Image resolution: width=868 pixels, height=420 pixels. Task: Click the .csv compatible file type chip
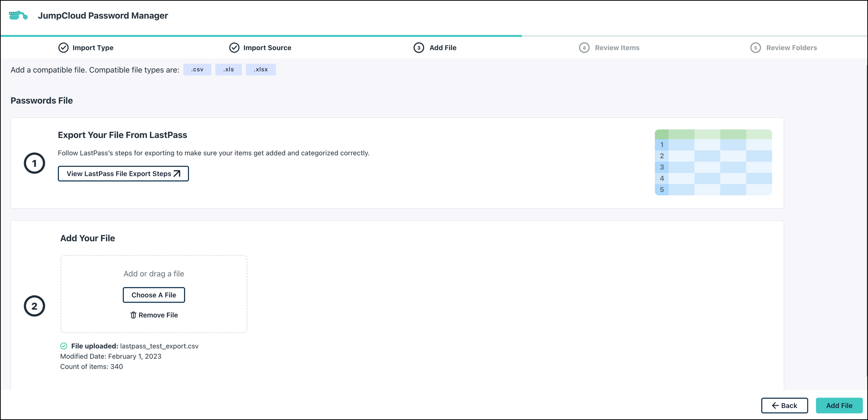(198, 69)
